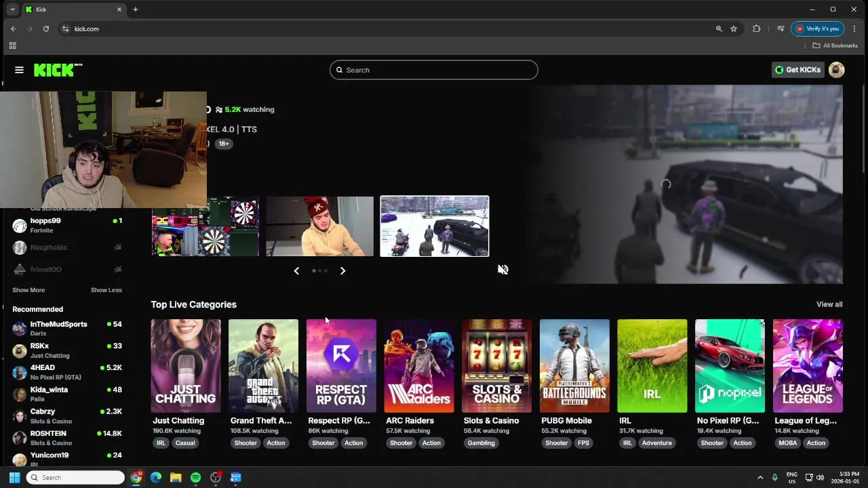
Task: Expand followed channels with Show More
Action: pos(28,290)
